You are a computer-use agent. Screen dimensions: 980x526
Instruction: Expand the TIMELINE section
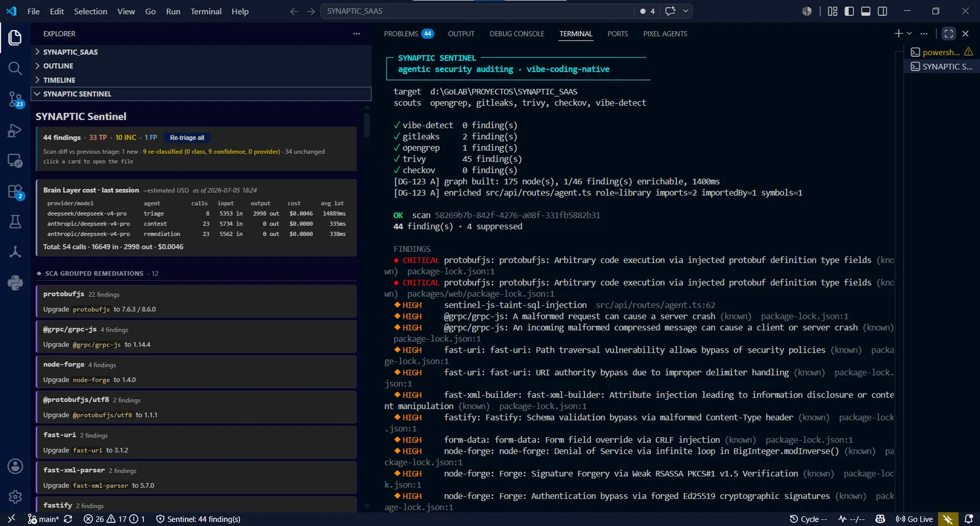202,80
